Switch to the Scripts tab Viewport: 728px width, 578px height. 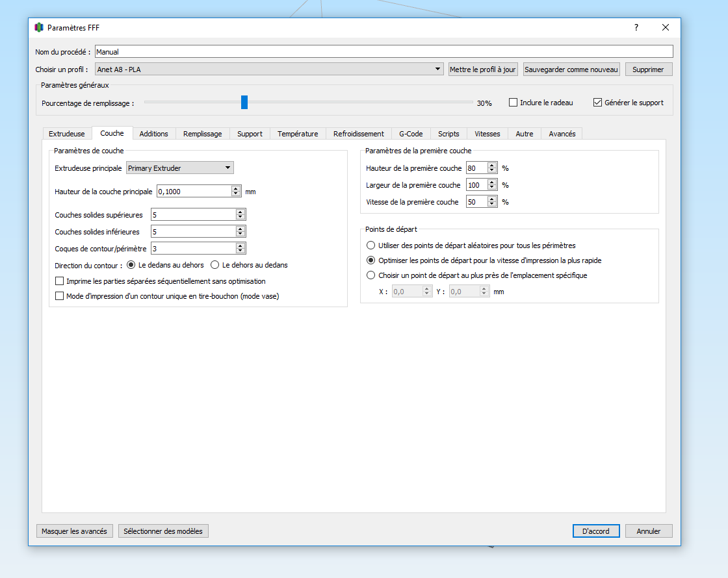coord(448,134)
